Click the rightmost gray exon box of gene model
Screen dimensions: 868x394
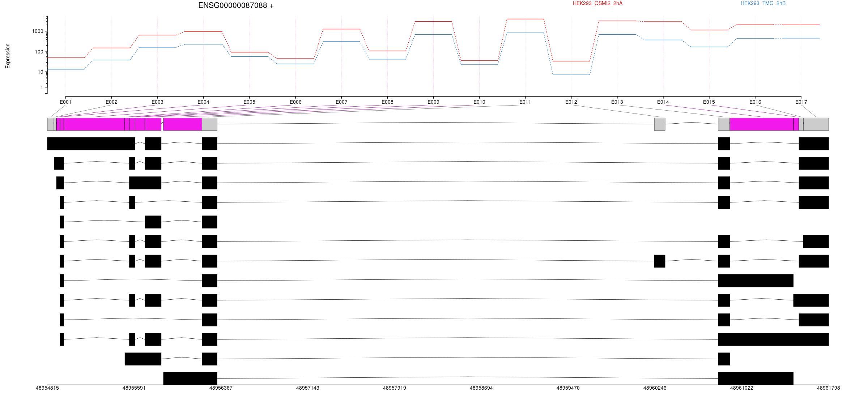(816, 124)
